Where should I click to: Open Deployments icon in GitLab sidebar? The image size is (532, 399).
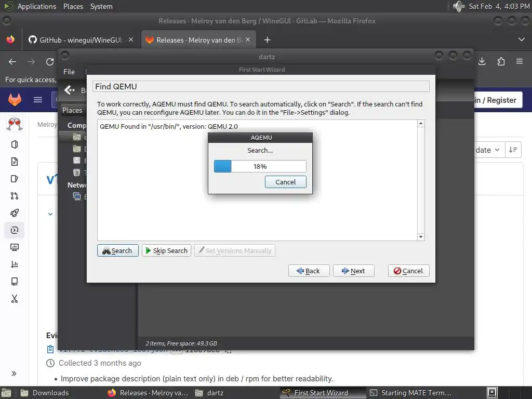15,230
